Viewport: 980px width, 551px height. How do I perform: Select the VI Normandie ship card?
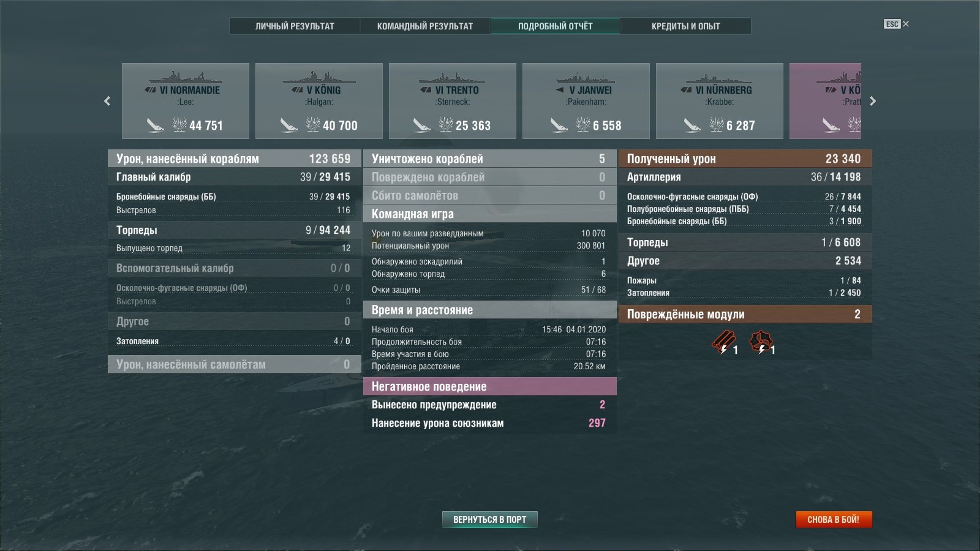(x=186, y=101)
